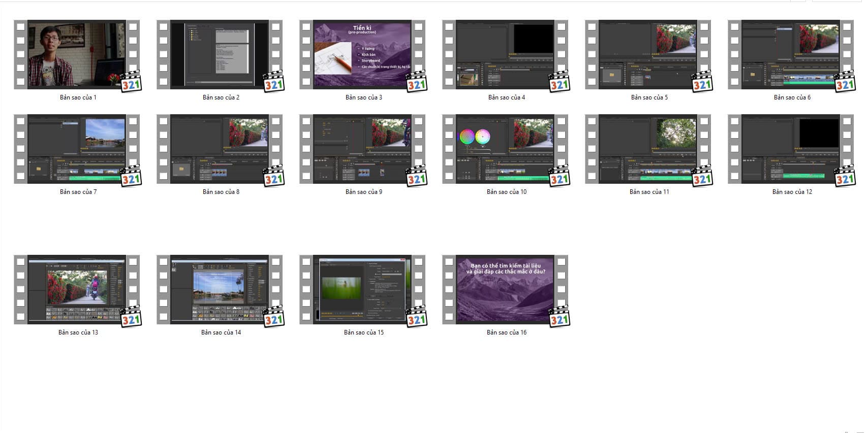Click the file name 'Bản sao của 8'
This screenshot has width=868, height=433.
pos(221,192)
